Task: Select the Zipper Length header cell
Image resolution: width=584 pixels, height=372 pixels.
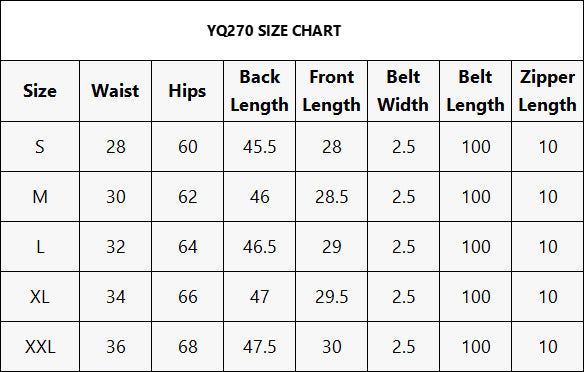Action: [x=548, y=91]
